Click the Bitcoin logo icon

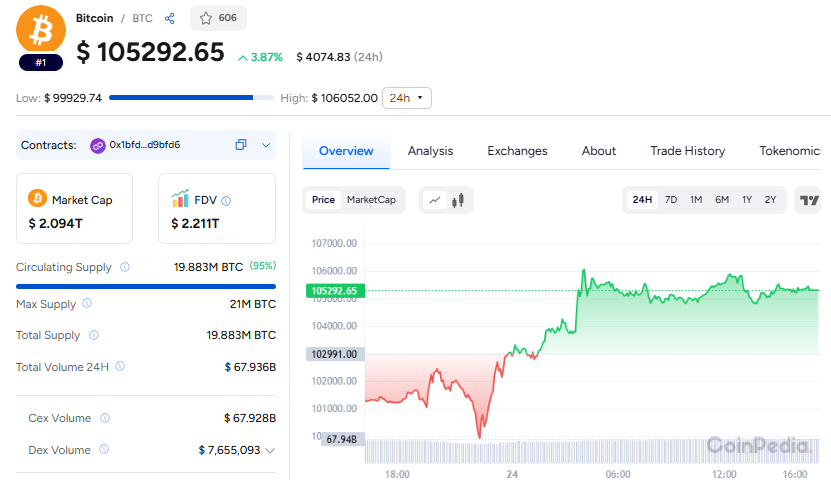tap(41, 30)
